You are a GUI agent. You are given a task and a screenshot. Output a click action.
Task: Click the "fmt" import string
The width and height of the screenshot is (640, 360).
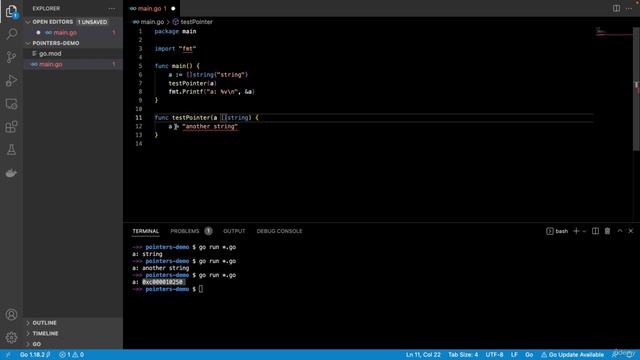(187, 49)
